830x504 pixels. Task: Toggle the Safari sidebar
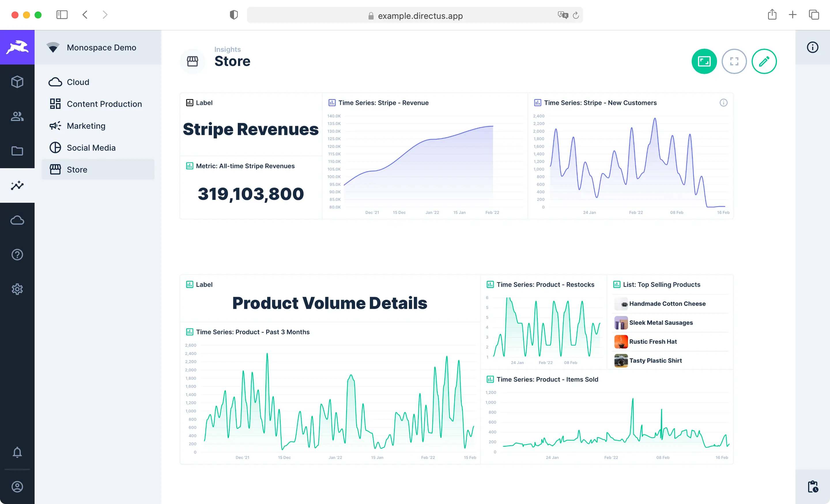point(62,14)
